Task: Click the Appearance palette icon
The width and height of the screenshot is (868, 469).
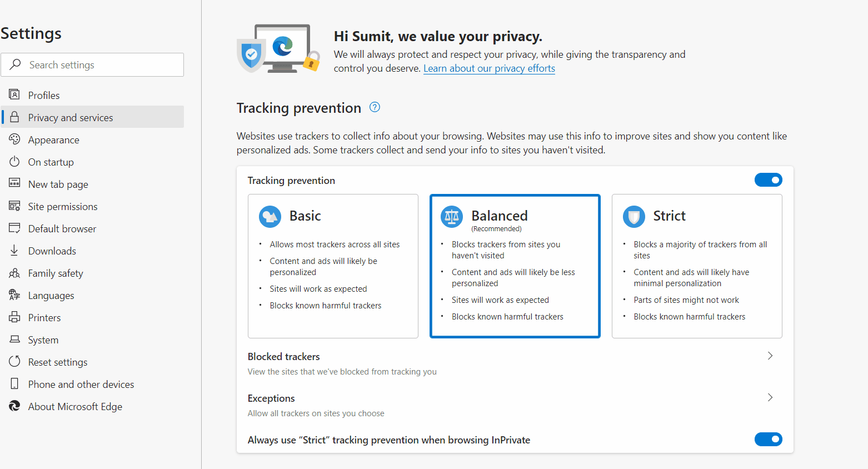Action: pyautogui.click(x=14, y=139)
